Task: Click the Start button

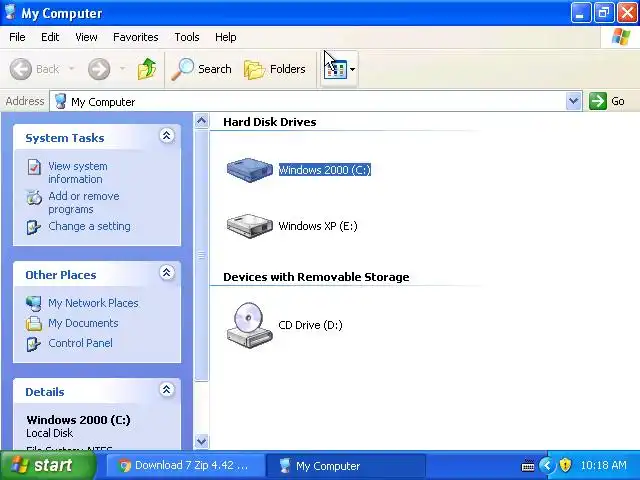Action: click(48, 465)
